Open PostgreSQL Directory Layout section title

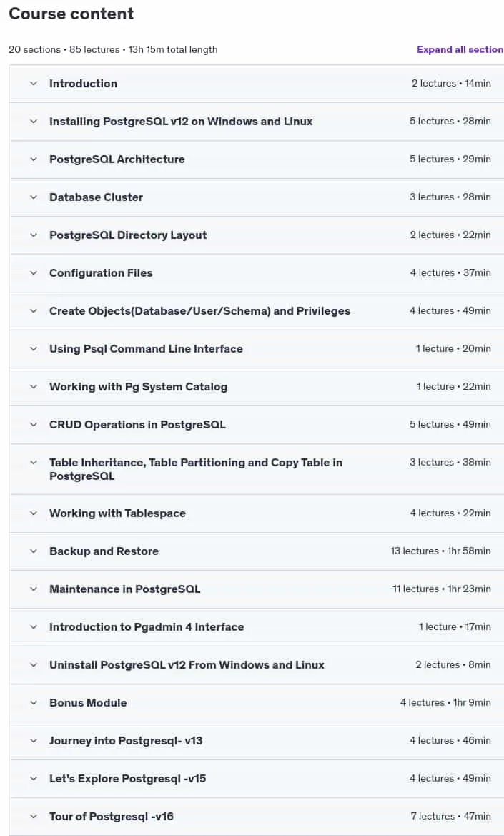pyautogui.click(x=128, y=235)
